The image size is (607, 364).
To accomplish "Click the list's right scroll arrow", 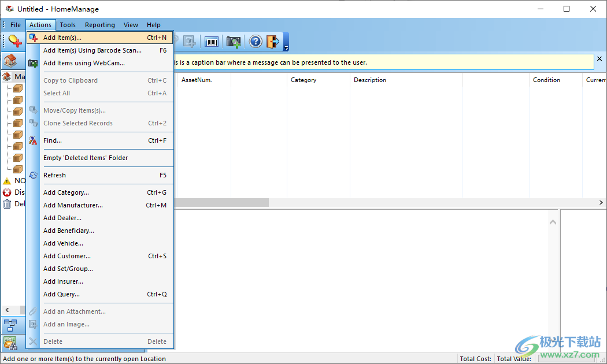I will (x=601, y=203).
